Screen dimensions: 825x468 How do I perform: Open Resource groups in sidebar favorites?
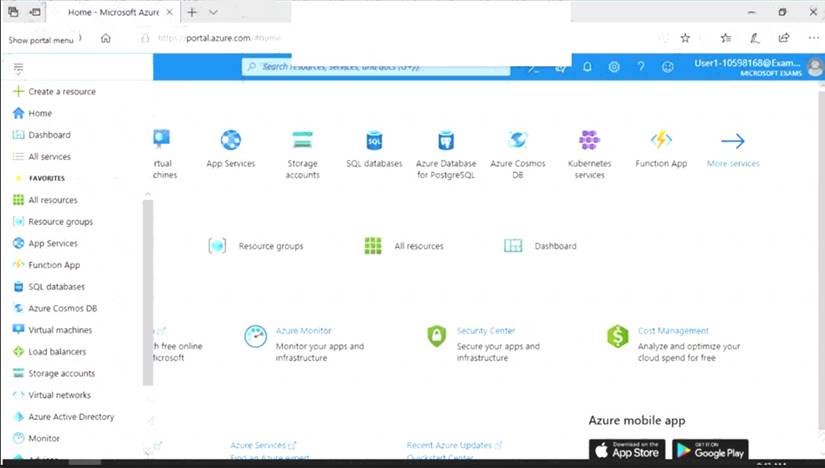tap(53, 222)
